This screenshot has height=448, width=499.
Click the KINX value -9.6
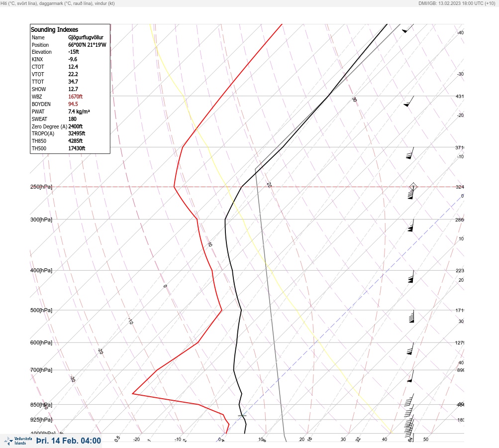[73, 59]
